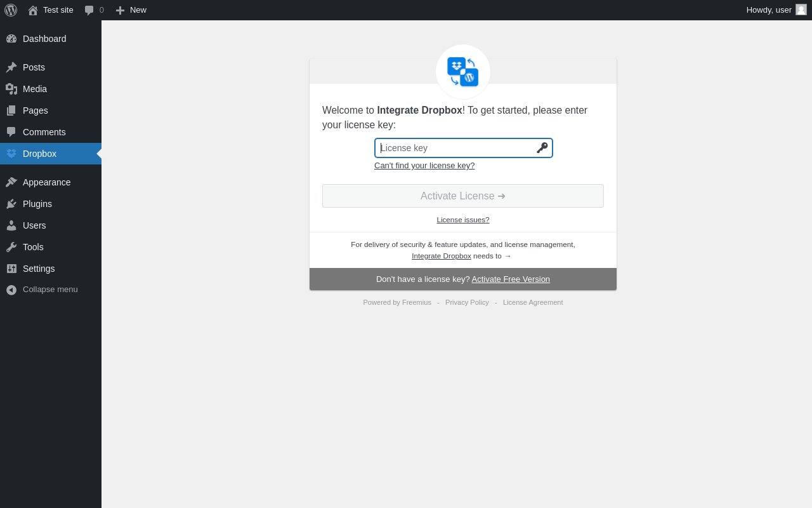Click the key icon in license field

pos(542,148)
